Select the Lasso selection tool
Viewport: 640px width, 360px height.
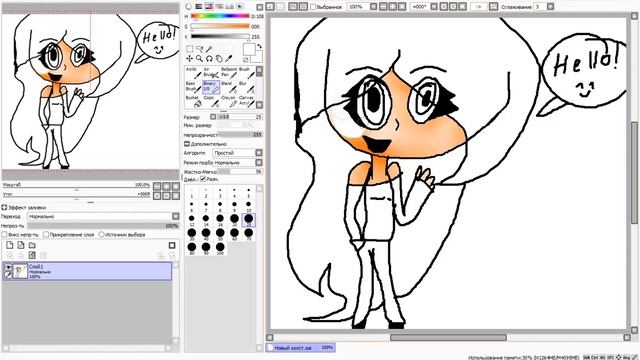pyautogui.click(x=199, y=49)
